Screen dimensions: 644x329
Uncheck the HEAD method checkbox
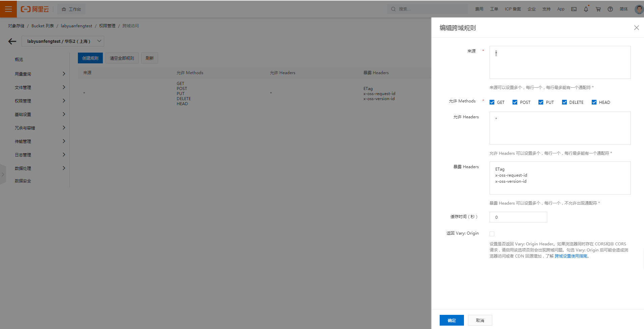pyautogui.click(x=594, y=102)
